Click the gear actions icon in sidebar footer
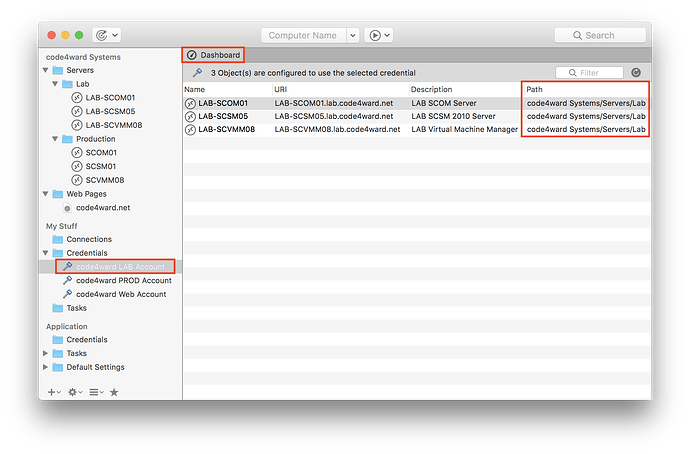Viewport: 690px width, 454px height. tap(74, 392)
